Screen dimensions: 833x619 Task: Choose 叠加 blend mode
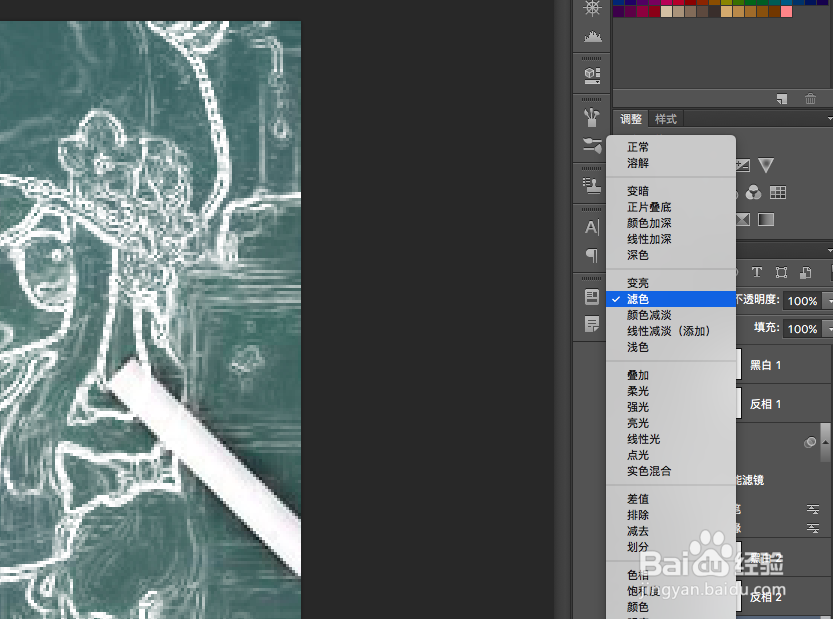pyautogui.click(x=671, y=375)
